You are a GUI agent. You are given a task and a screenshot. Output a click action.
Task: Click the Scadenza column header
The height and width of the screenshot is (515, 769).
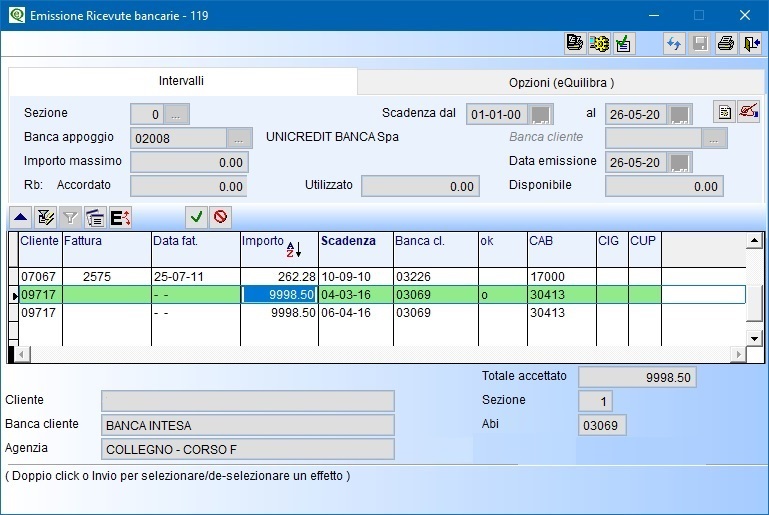[349, 241]
